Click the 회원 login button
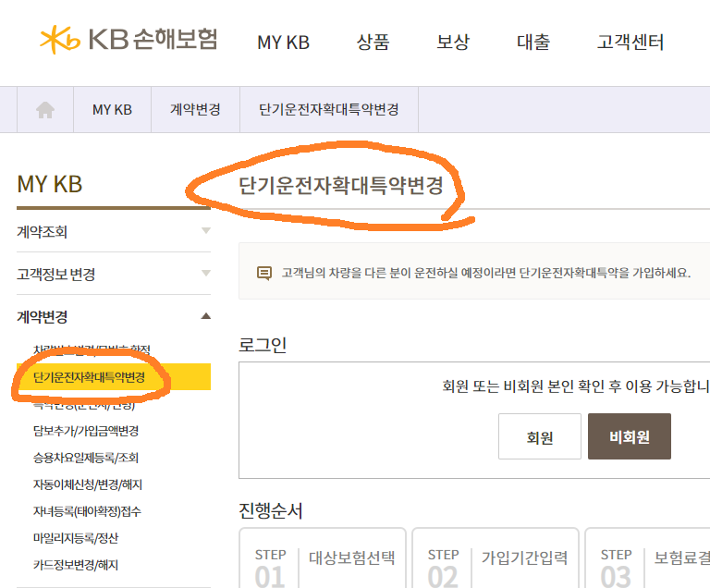 click(540, 436)
